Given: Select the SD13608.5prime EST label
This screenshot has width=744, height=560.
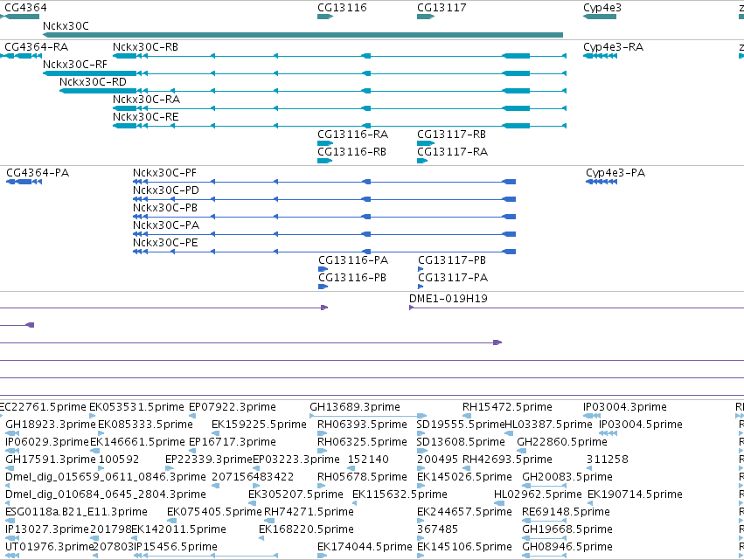Looking at the screenshot, I should (x=462, y=442).
